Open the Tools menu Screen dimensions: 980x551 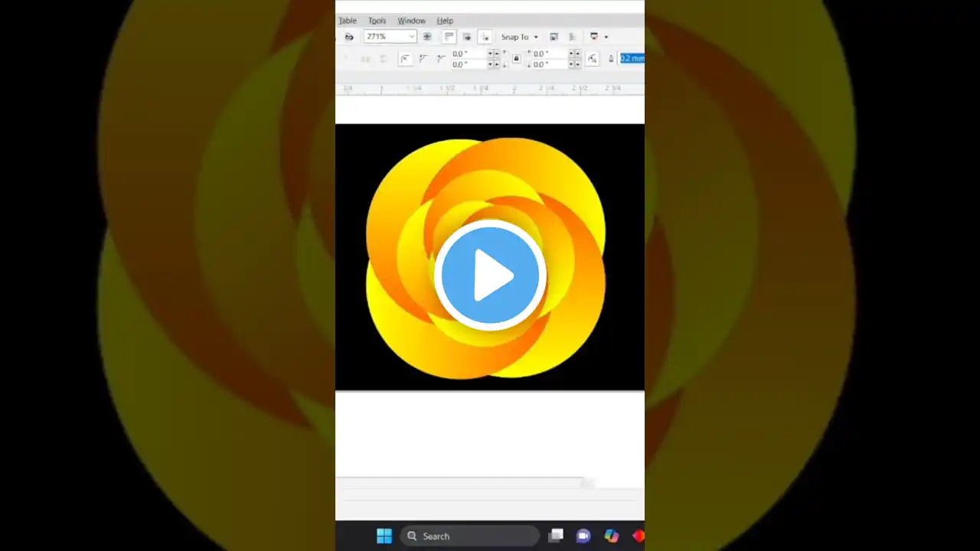(x=377, y=21)
